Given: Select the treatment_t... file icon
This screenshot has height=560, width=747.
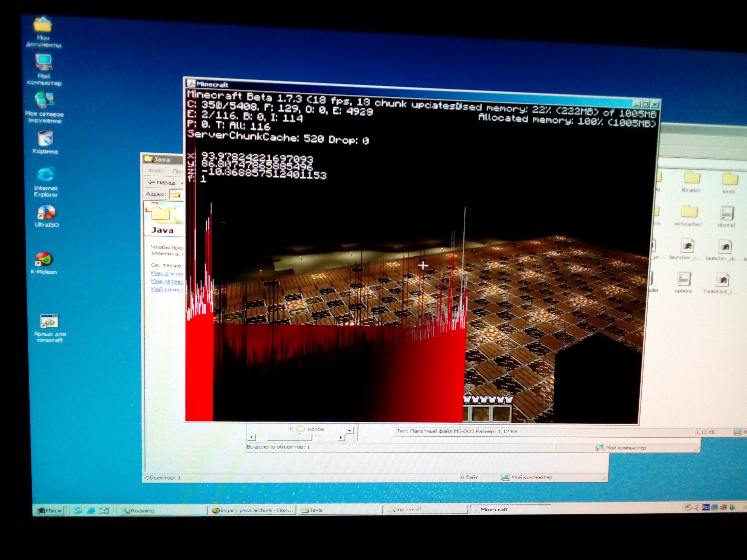Looking at the screenshot, I should coord(721,283).
